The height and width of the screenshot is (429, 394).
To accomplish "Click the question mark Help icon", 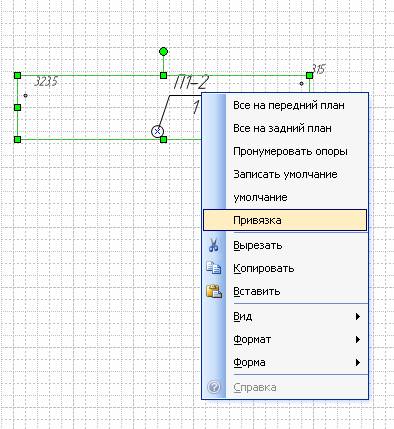I will tap(214, 387).
